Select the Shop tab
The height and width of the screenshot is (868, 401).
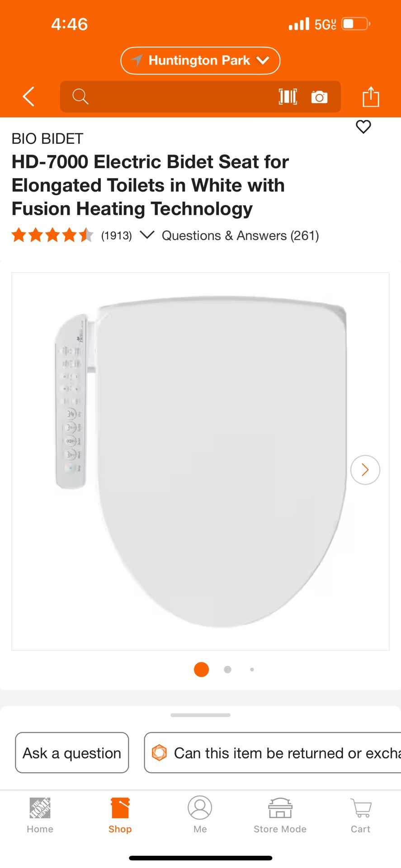coord(120,816)
